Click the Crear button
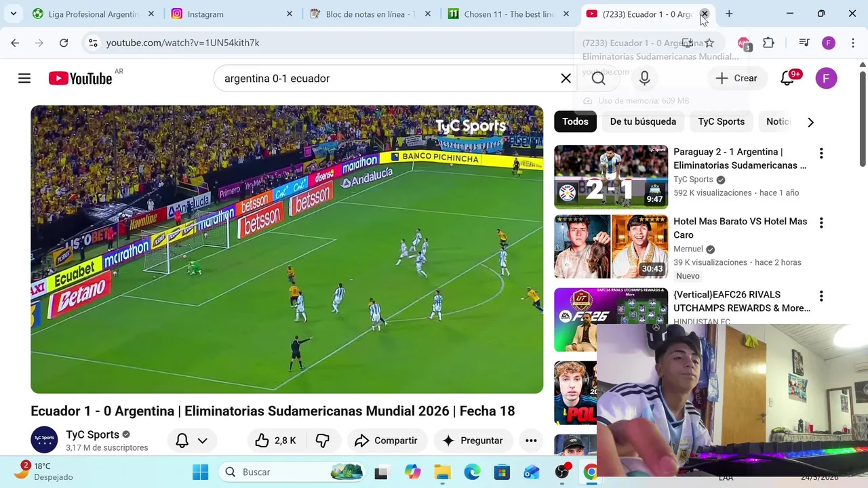Image resolution: width=868 pixels, height=488 pixels. 736,79
